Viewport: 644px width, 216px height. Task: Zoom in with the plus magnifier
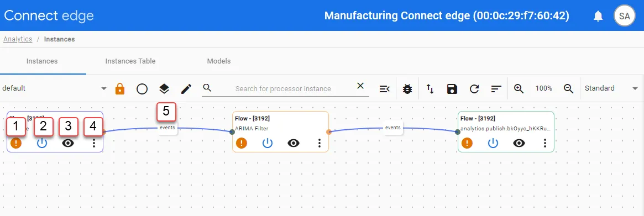(519, 89)
